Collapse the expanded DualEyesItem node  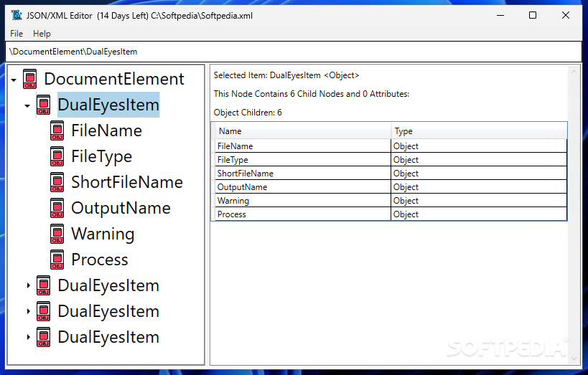pos(27,106)
